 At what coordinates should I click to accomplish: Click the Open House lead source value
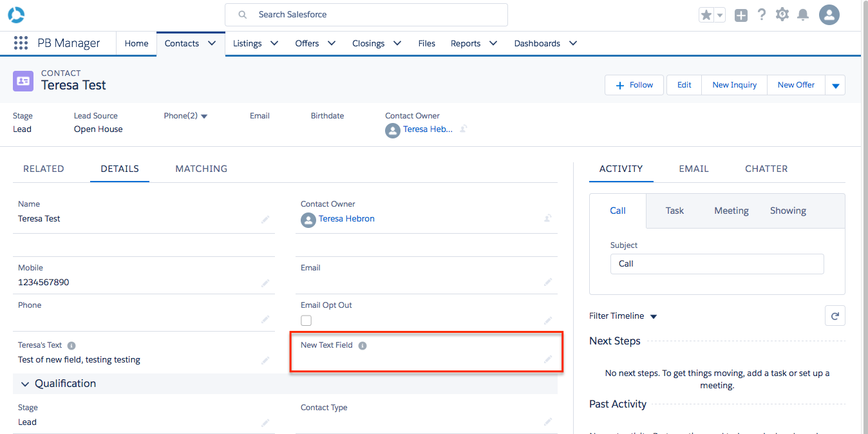point(98,129)
